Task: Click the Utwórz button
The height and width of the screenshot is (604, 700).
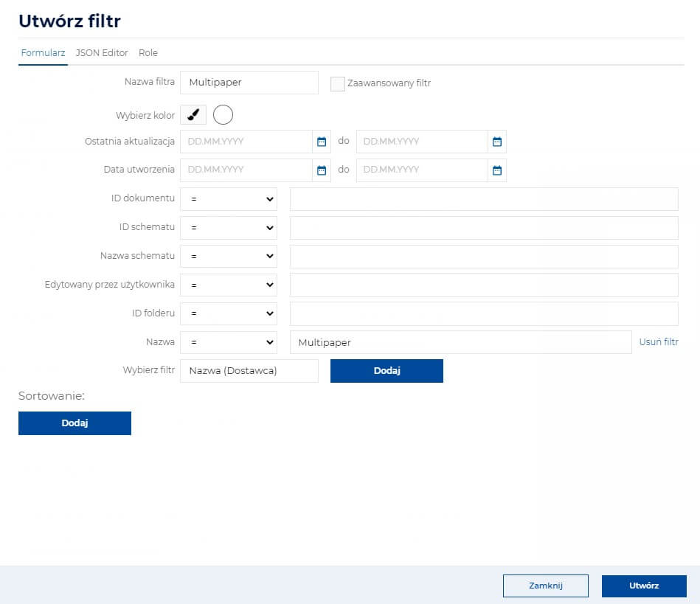Action: 644,586
